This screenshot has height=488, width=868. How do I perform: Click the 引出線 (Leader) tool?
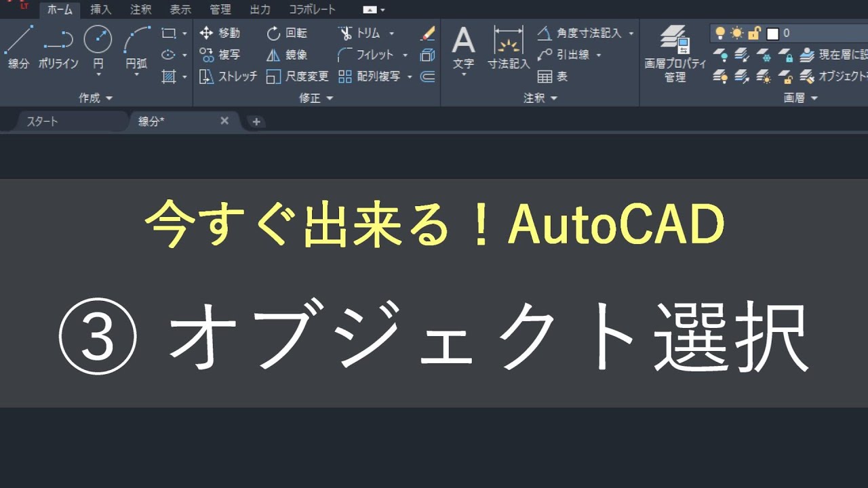click(564, 55)
